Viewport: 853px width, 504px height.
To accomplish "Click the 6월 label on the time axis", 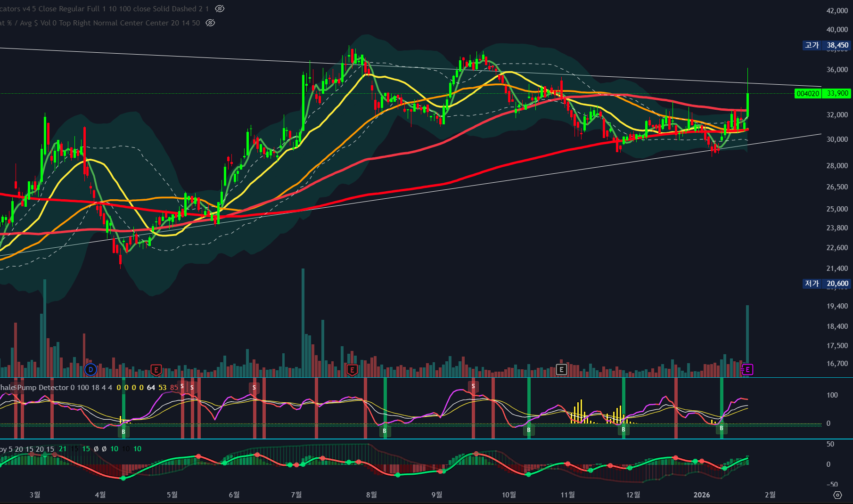I will coord(234,495).
